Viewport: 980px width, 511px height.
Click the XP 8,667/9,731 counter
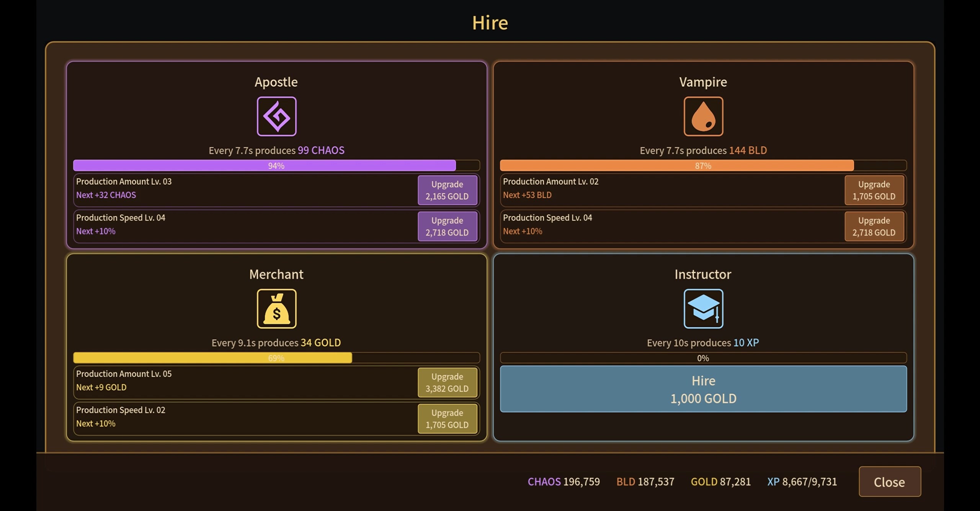coord(802,482)
